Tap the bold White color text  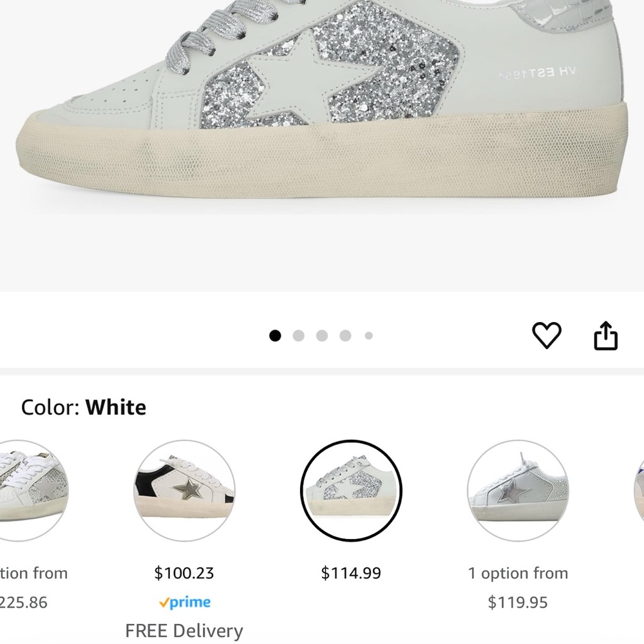(116, 407)
